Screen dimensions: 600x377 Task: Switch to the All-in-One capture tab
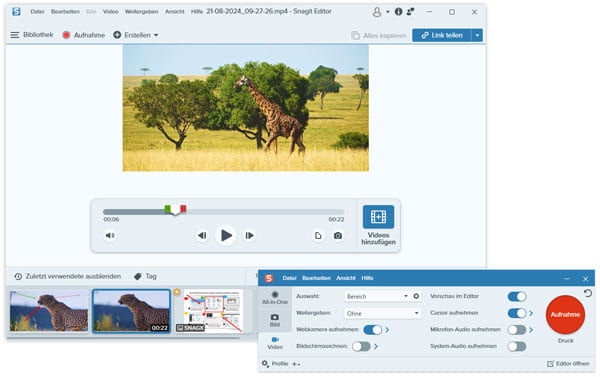click(x=275, y=297)
